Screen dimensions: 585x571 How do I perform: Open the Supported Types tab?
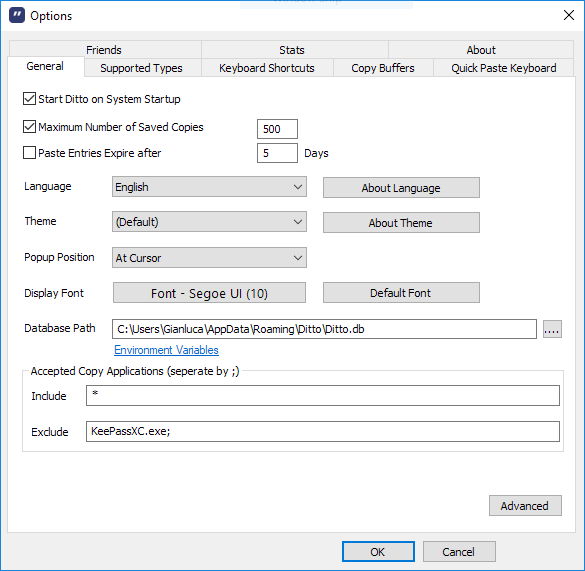141,68
